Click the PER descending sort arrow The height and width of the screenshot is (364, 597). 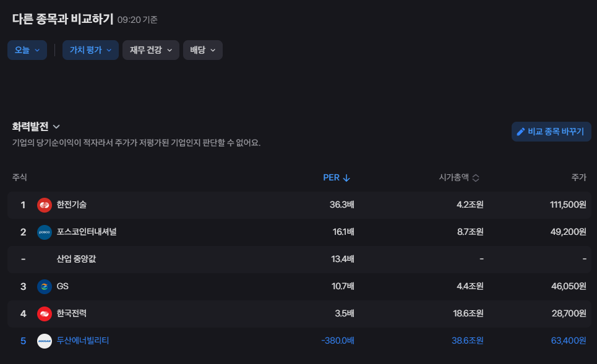[x=346, y=177]
